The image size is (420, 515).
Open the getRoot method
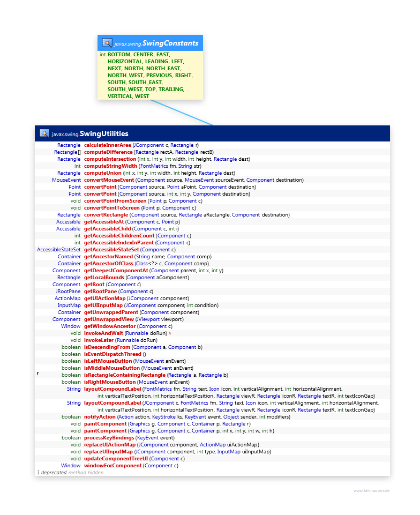point(94,285)
